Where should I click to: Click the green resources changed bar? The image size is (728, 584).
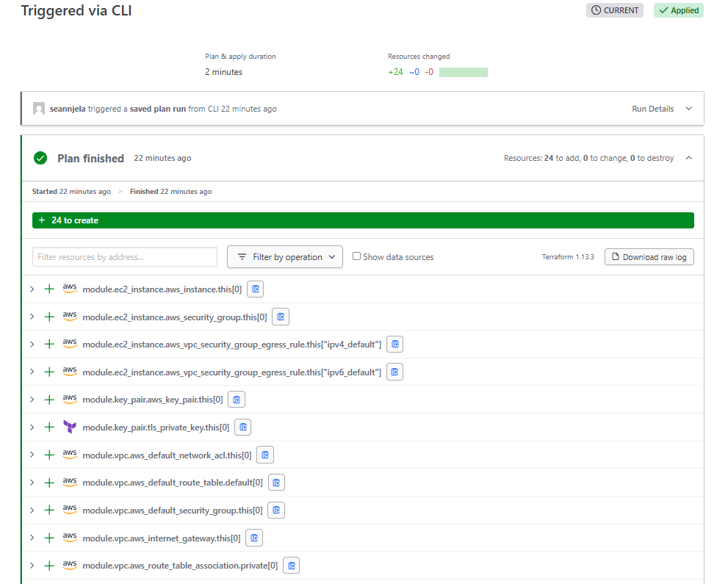click(463, 72)
